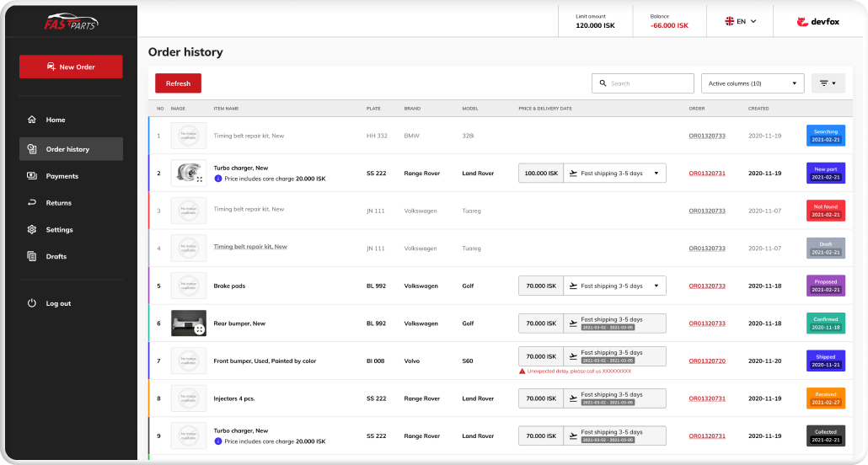The image size is (868, 465).
Task: Click the filter icon button
Action: (828, 83)
